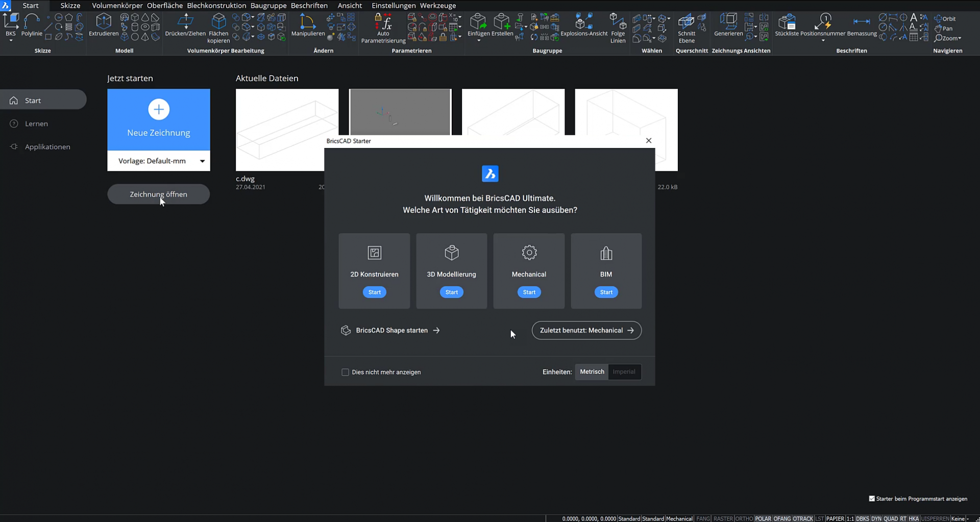
Task: Select the BKS coordinate system tool
Action: tap(11, 25)
